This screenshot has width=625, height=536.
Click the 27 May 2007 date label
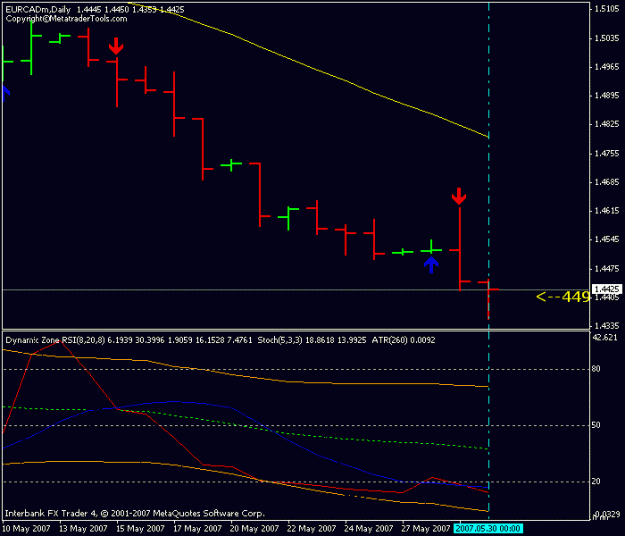tap(426, 529)
